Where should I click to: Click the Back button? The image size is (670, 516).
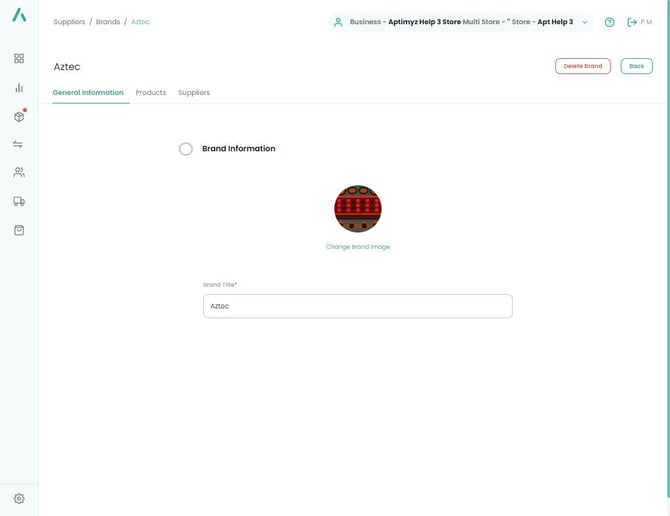[x=636, y=66]
